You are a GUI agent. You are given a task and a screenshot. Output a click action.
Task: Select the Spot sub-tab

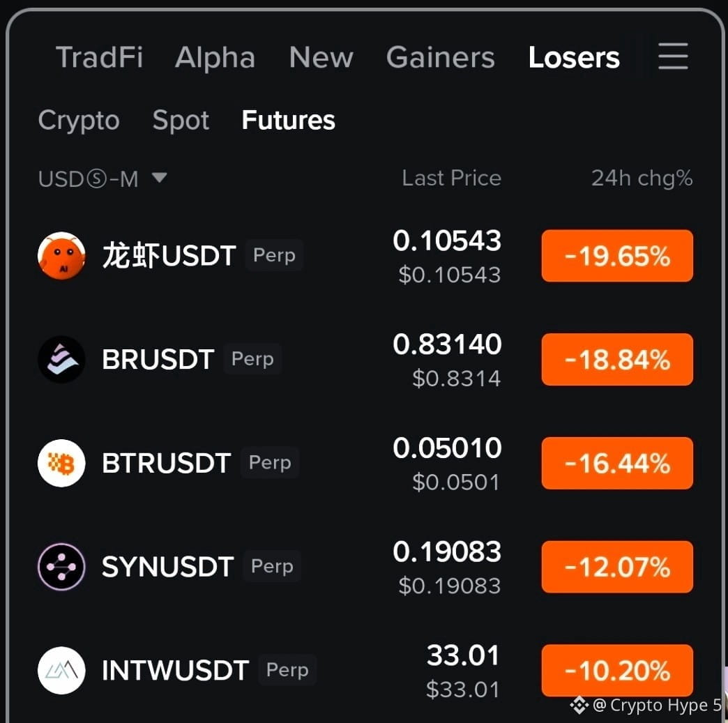click(181, 121)
